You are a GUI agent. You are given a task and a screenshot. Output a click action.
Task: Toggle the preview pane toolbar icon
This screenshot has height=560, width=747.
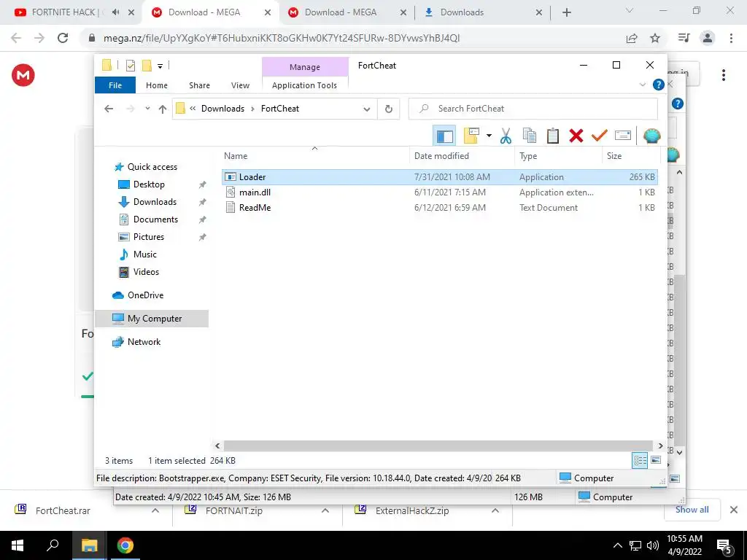pos(444,136)
